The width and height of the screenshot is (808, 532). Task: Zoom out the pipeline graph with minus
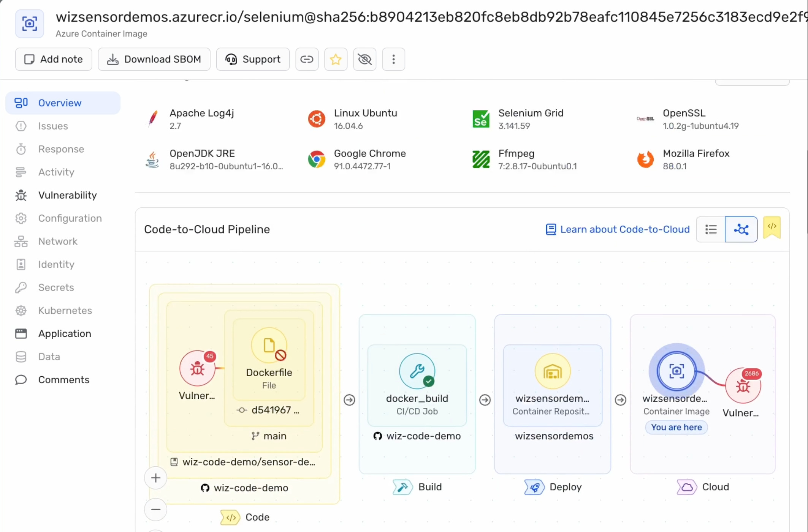155,510
